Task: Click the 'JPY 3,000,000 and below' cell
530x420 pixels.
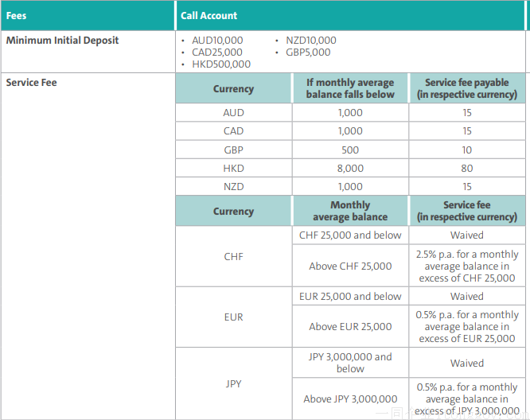Action: tap(350, 363)
